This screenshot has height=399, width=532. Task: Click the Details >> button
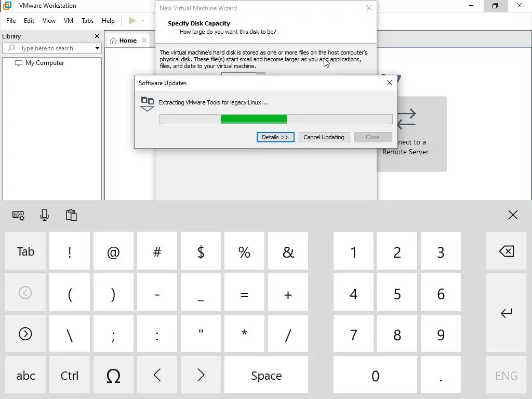275,137
